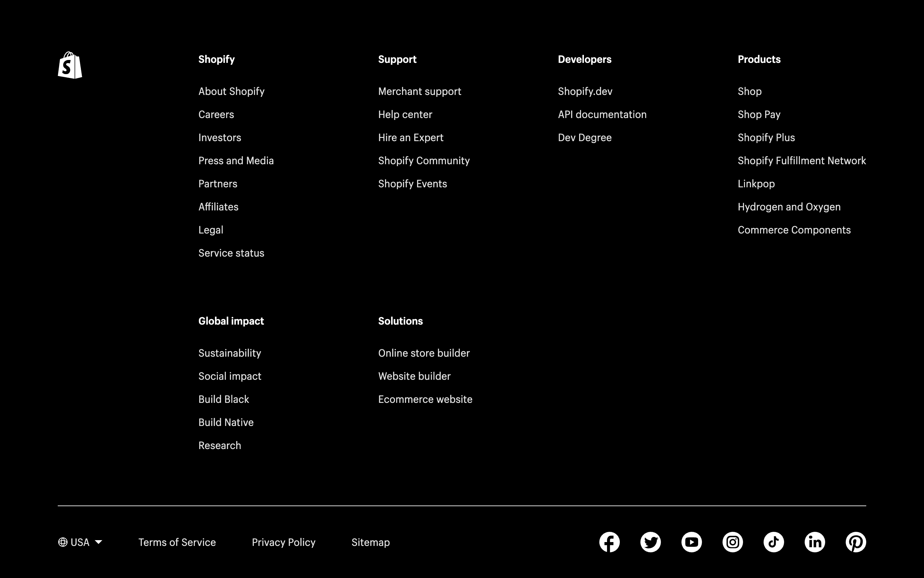Visit the Help center
This screenshot has width=924, height=578.
405,114
